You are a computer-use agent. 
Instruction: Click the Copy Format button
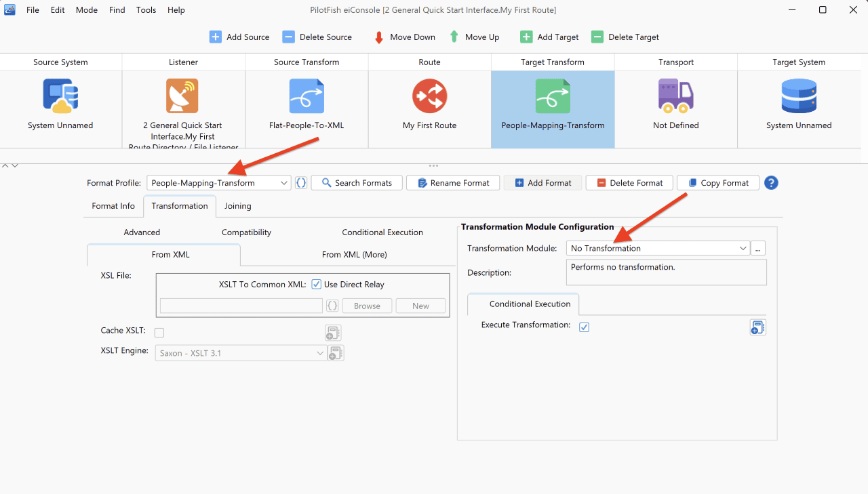[x=718, y=183]
